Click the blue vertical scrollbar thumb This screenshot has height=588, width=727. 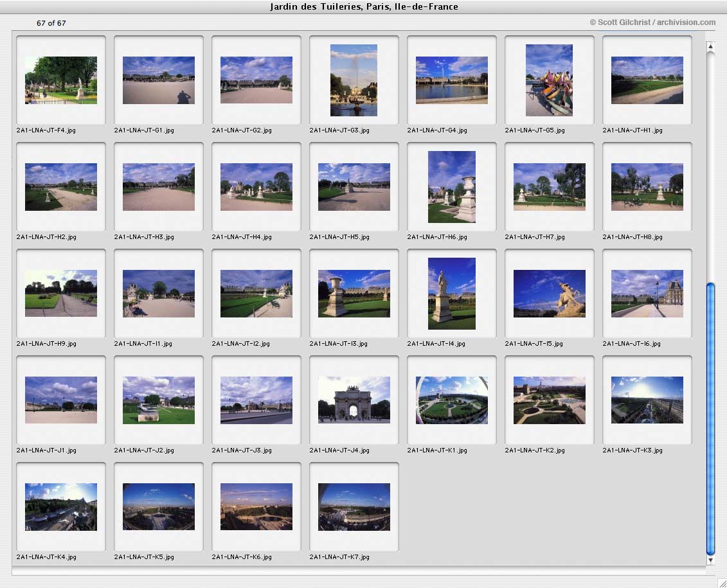click(710, 419)
